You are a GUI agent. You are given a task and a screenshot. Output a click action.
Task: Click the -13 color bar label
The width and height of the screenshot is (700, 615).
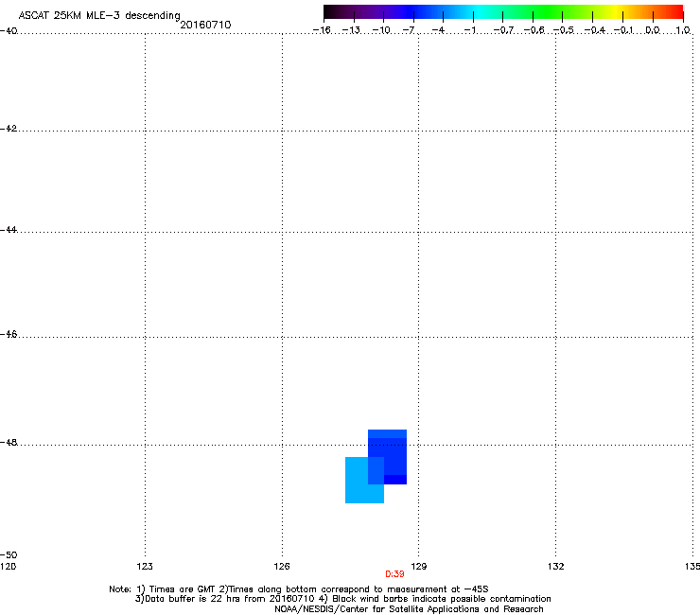[x=351, y=30]
